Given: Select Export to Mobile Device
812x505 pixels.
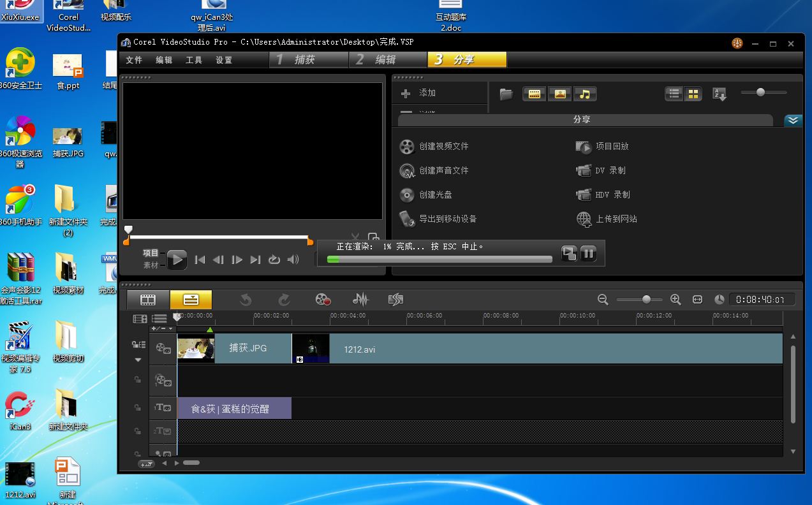Looking at the screenshot, I should pyautogui.click(x=438, y=219).
